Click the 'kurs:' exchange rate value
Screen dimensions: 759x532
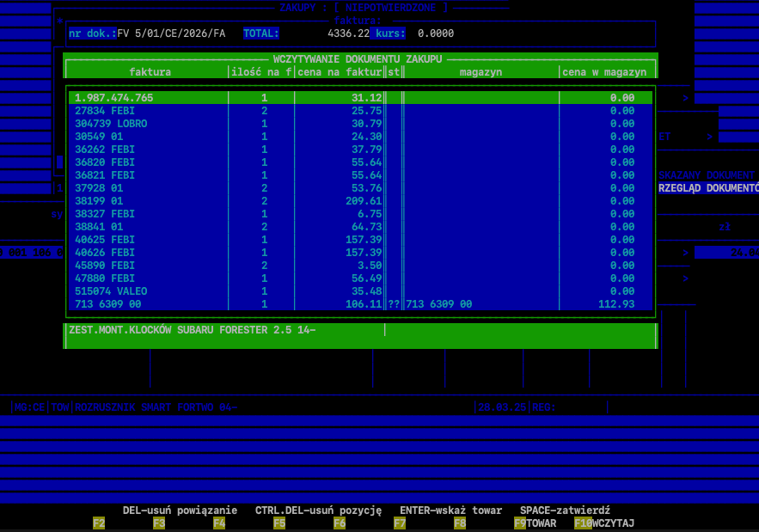(x=435, y=34)
